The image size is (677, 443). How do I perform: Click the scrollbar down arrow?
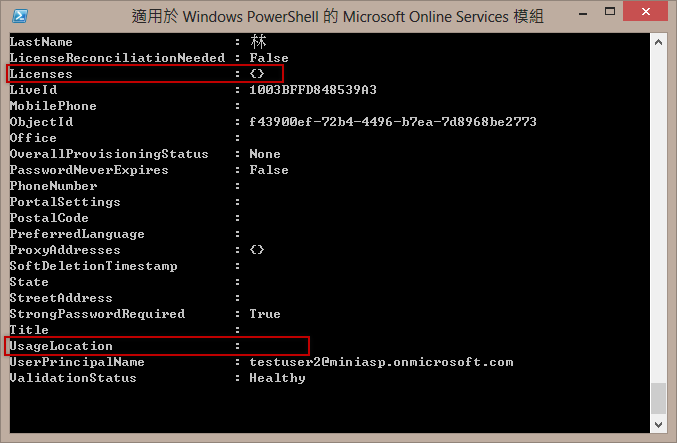(658, 425)
